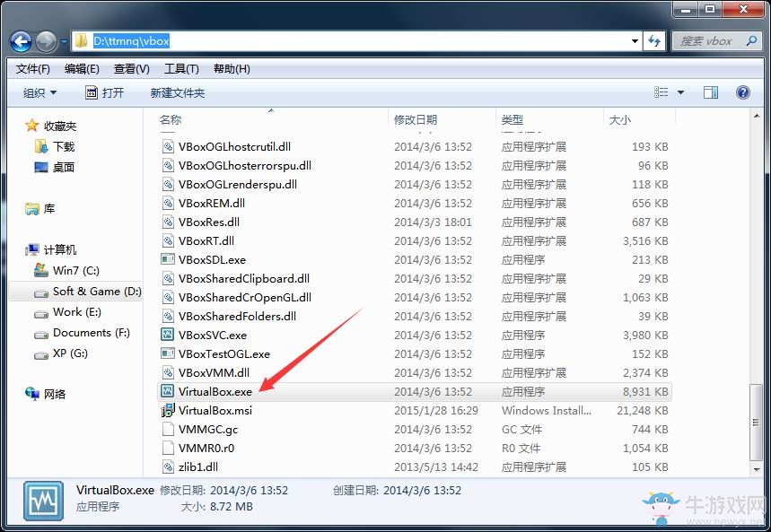Select 收藏夹 in the navigation pane
This screenshot has width=771, height=532.
(59, 126)
